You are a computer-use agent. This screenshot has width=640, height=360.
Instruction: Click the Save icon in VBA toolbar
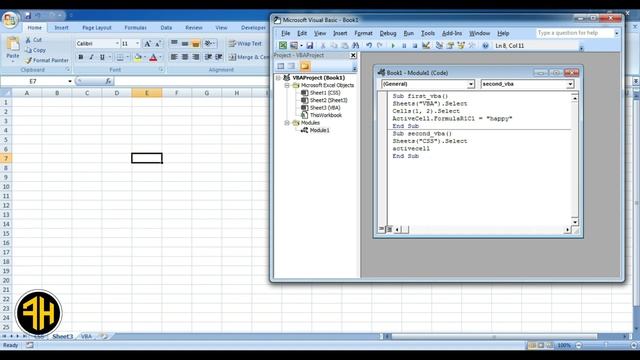[x=310, y=45]
